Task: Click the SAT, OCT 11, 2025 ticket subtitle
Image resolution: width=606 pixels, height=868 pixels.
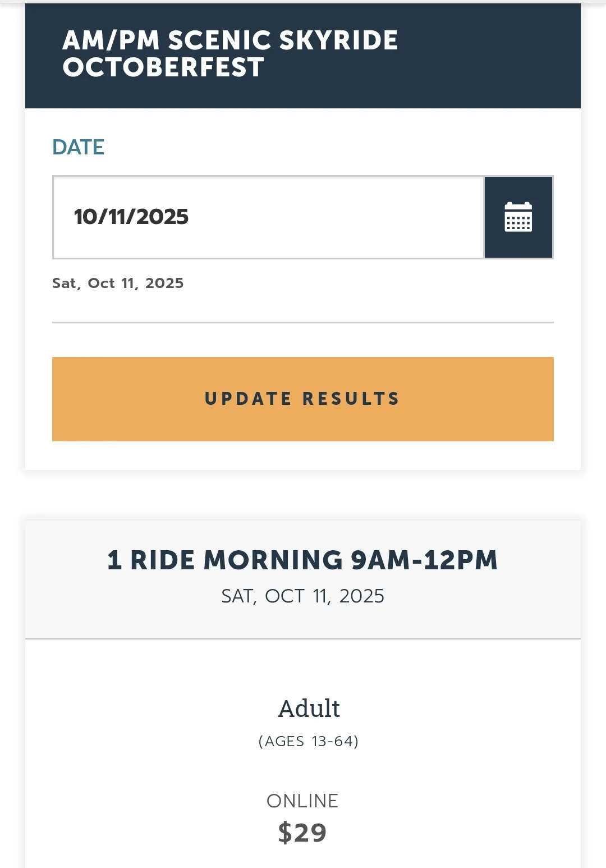Action: [302, 596]
